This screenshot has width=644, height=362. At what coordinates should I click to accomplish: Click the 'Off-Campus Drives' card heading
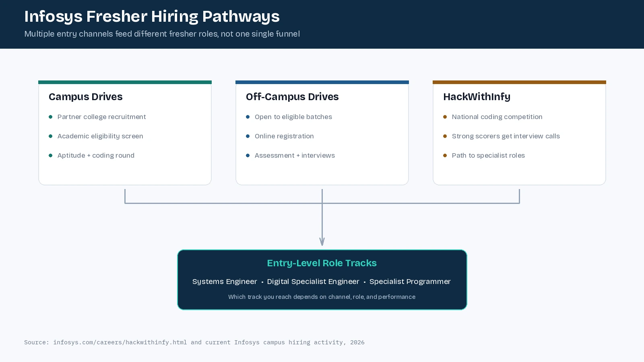coord(292,97)
